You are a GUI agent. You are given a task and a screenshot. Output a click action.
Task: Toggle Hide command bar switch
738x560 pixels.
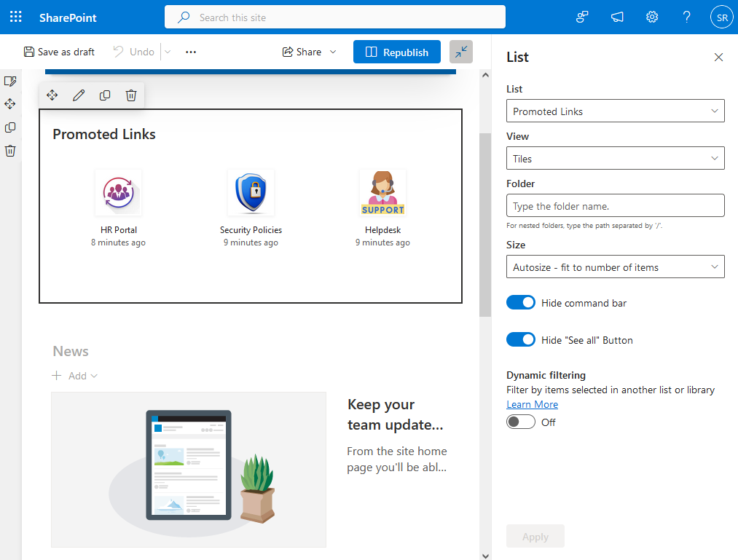tap(521, 303)
